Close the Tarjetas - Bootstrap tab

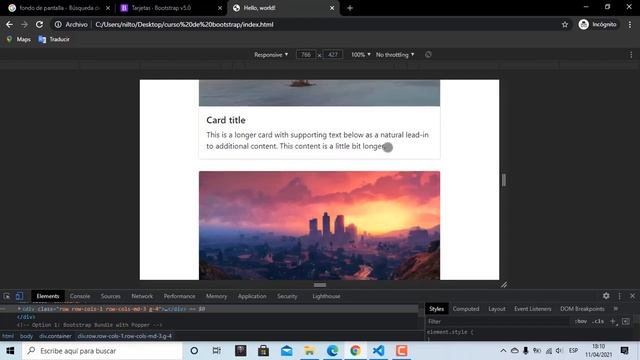(220, 8)
